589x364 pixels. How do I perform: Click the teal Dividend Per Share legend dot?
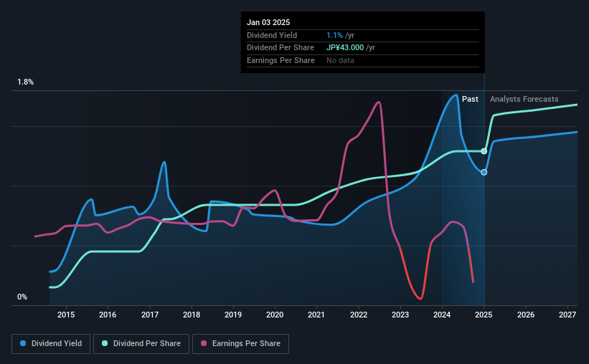[105, 343]
